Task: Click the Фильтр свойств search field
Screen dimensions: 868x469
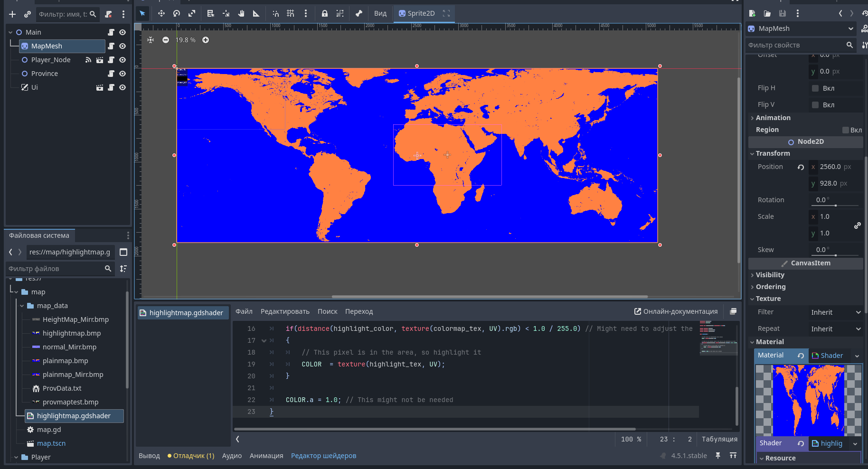Action: 795,45
